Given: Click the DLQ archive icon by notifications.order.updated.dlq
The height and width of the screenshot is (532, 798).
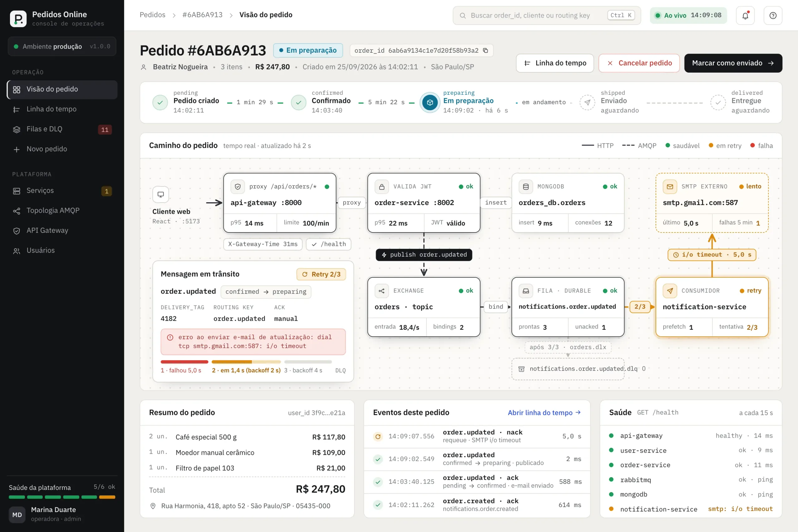Looking at the screenshot, I should pos(522,369).
